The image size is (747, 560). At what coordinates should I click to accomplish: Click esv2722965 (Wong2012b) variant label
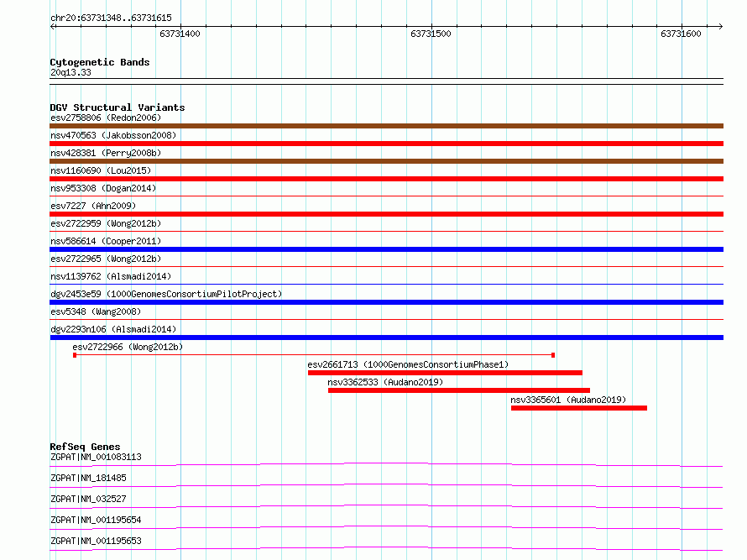(106, 259)
